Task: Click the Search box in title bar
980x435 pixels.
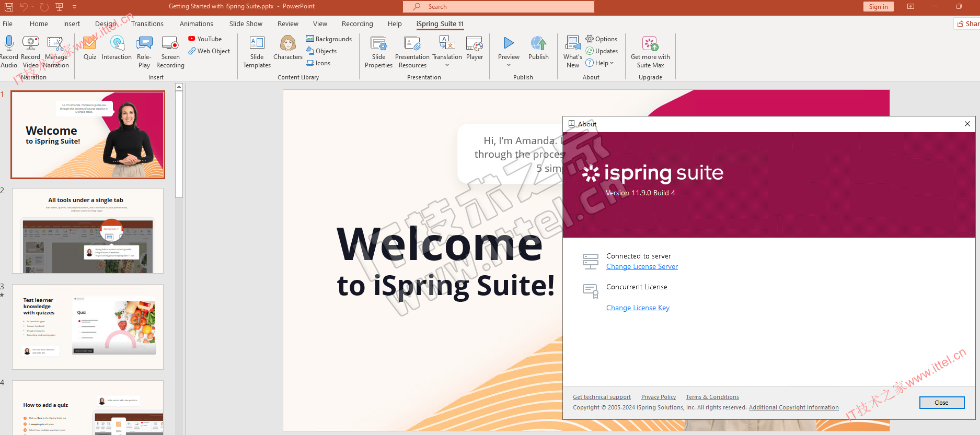Action: tap(499, 7)
